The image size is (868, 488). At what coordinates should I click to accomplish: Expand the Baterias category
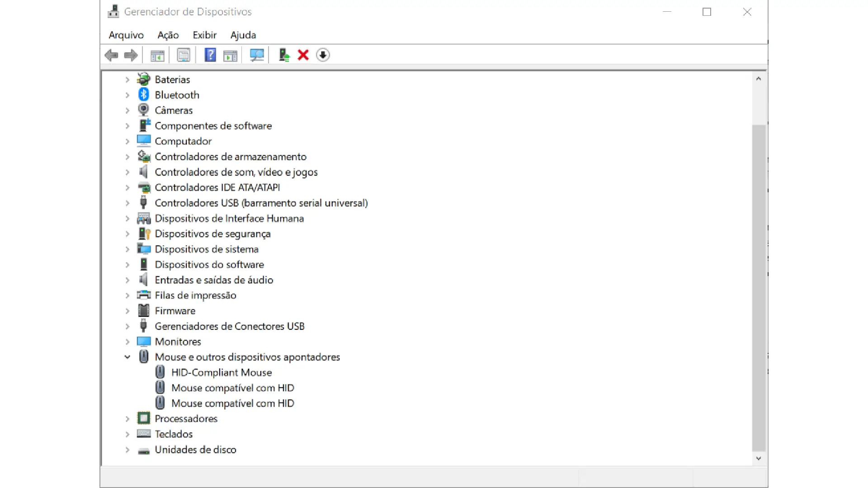tap(127, 80)
